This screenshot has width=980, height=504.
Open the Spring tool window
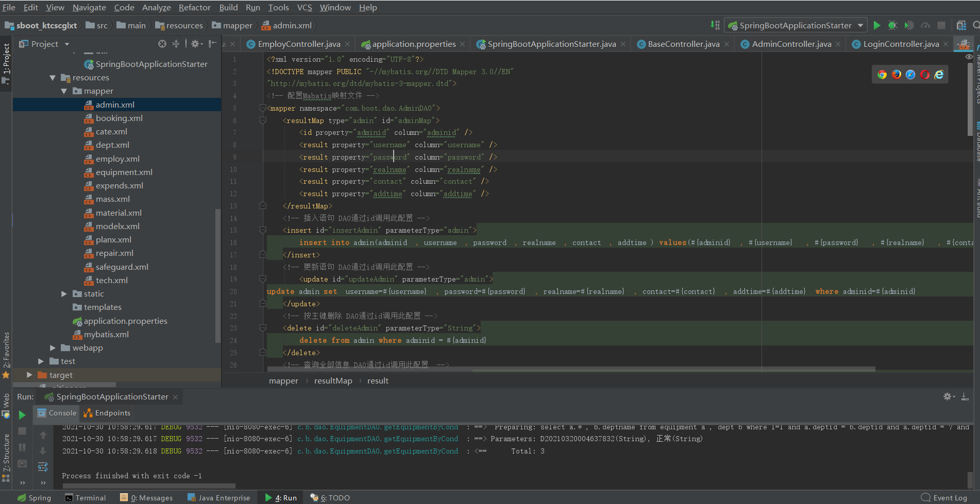pyautogui.click(x=35, y=498)
